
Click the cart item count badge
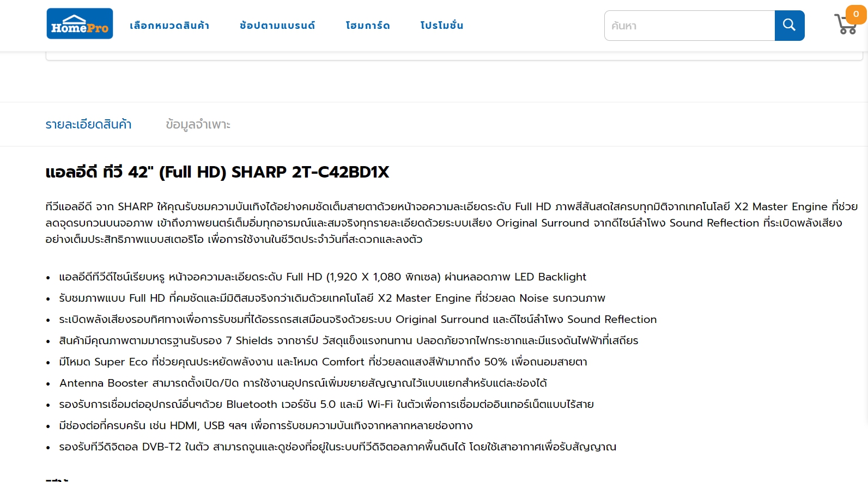[856, 14]
